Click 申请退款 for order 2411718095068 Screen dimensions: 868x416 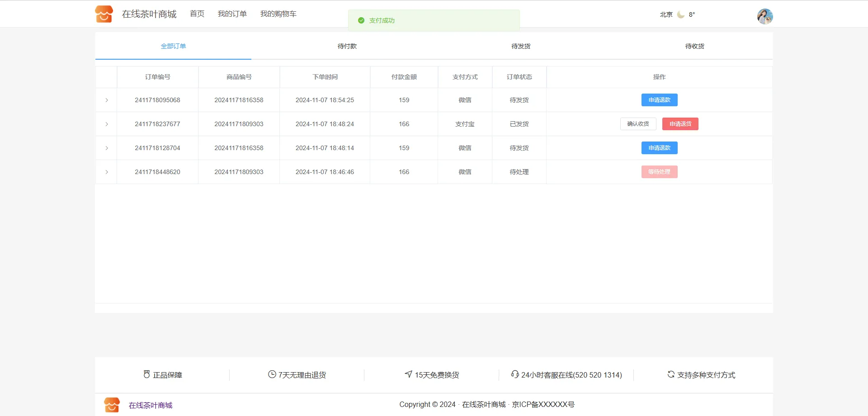point(659,100)
